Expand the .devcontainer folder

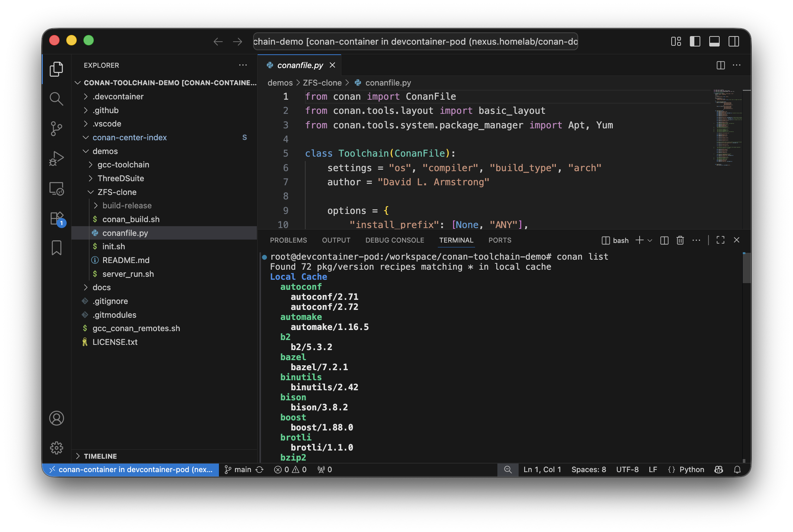tap(118, 96)
